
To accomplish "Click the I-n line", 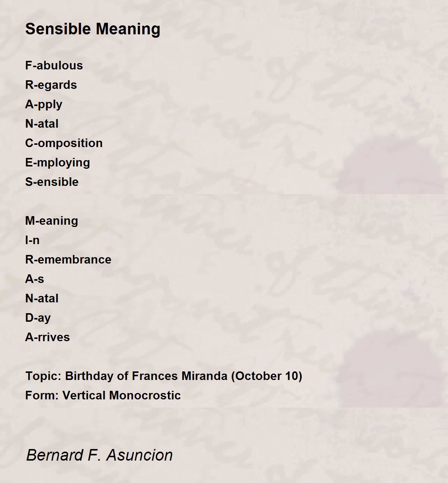I will (x=32, y=240).
